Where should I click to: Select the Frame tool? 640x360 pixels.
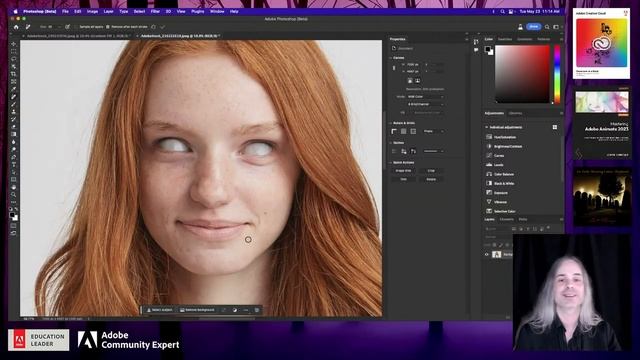click(x=13, y=82)
